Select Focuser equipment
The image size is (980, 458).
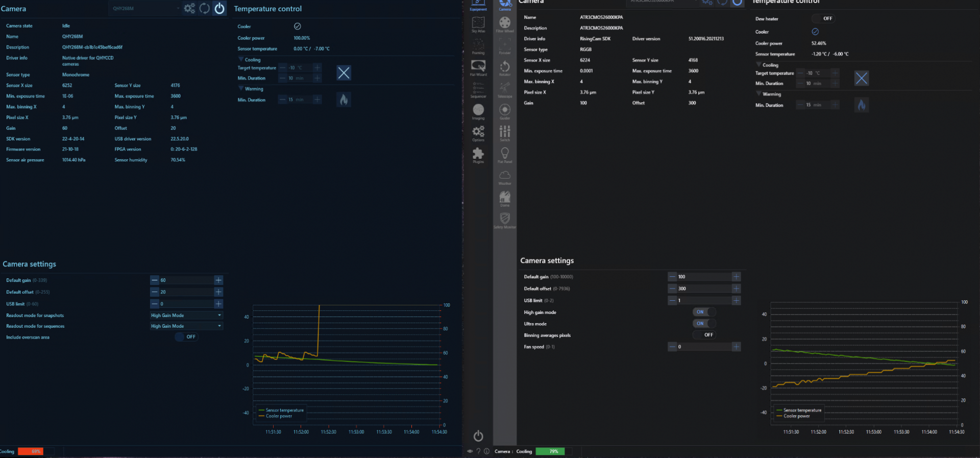(505, 46)
